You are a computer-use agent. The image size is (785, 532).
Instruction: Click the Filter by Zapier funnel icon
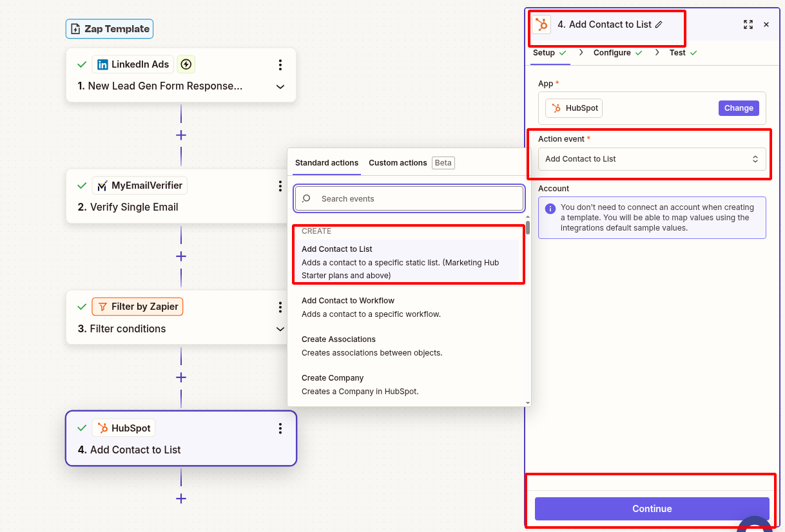click(102, 307)
